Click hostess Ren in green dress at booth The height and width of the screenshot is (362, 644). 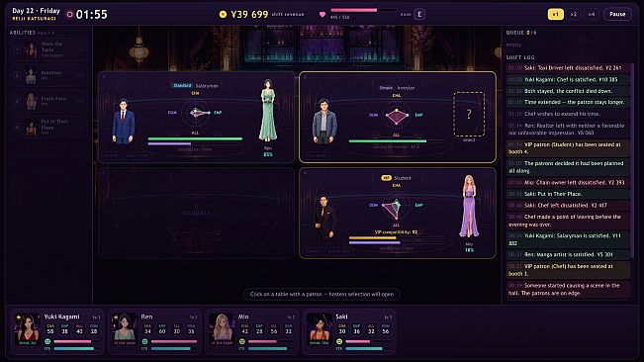[268, 111]
